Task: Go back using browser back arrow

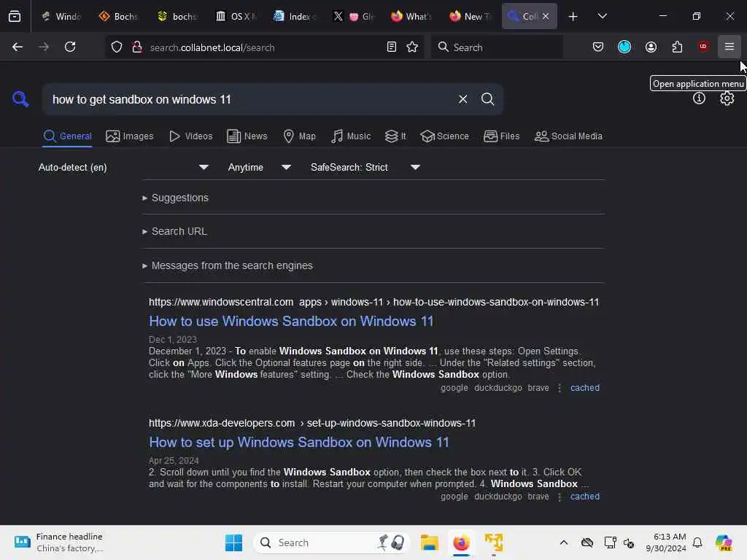Action: pyautogui.click(x=18, y=47)
